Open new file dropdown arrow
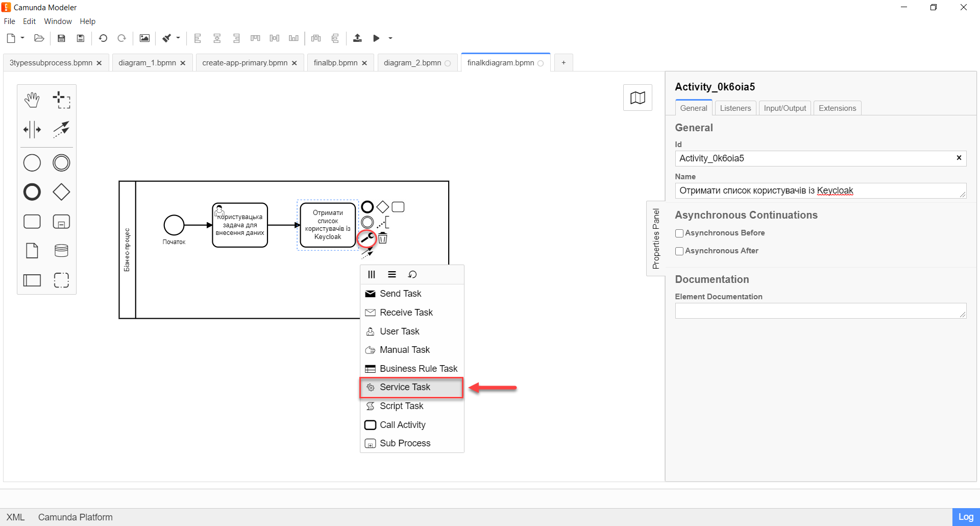980x526 pixels. point(22,38)
